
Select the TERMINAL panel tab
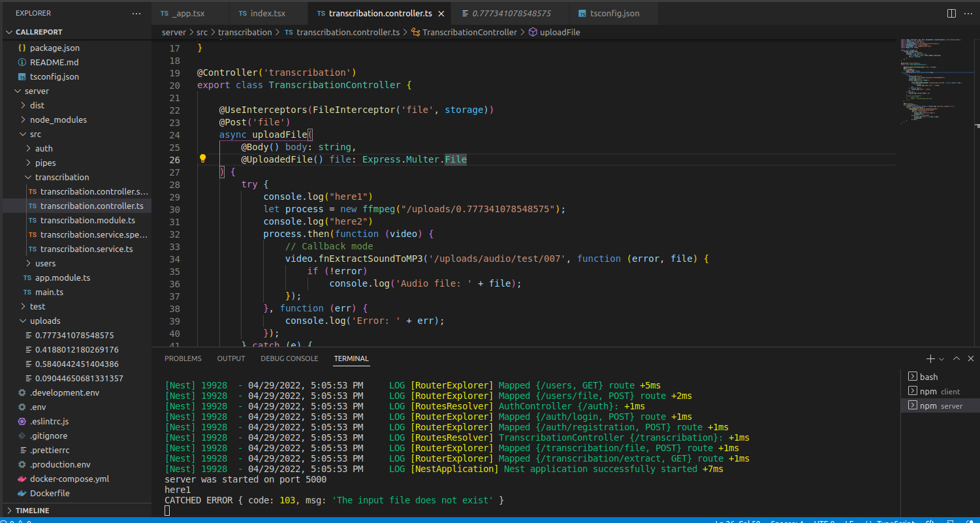tap(351, 358)
